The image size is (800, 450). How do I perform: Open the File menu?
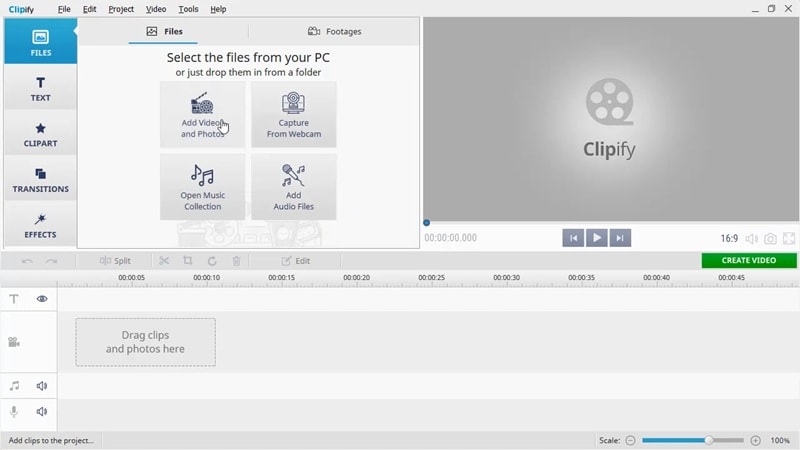click(64, 9)
